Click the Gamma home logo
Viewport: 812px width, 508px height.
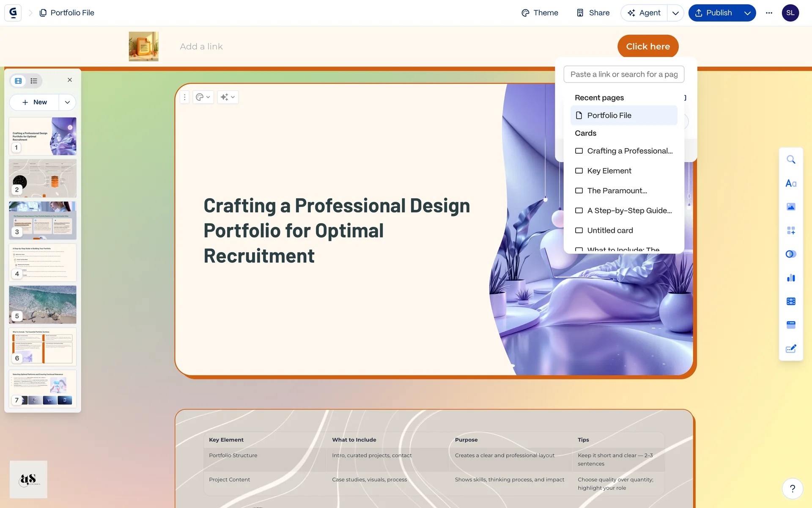tap(13, 13)
